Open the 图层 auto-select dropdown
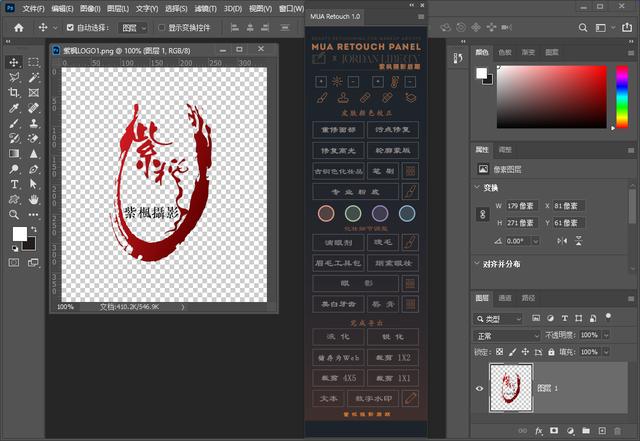 [133, 28]
